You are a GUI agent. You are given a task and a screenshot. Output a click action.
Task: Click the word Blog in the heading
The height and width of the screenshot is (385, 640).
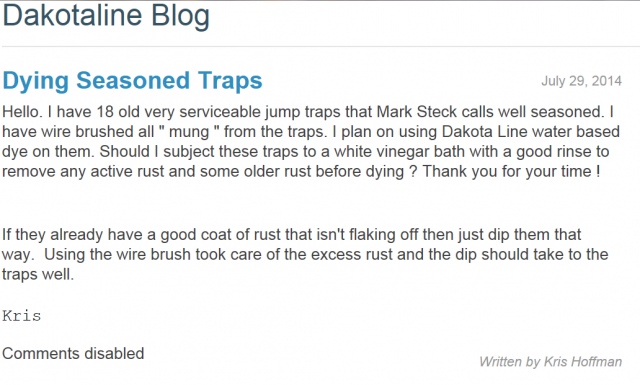pyautogui.click(x=180, y=16)
